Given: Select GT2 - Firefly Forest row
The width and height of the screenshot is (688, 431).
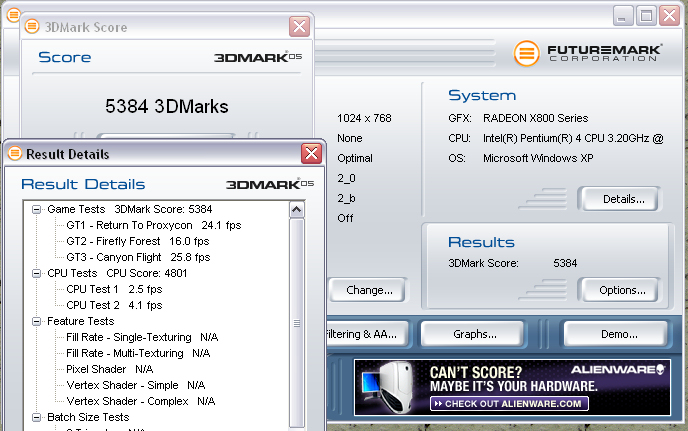Looking at the screenshot, I should point(138,241).
